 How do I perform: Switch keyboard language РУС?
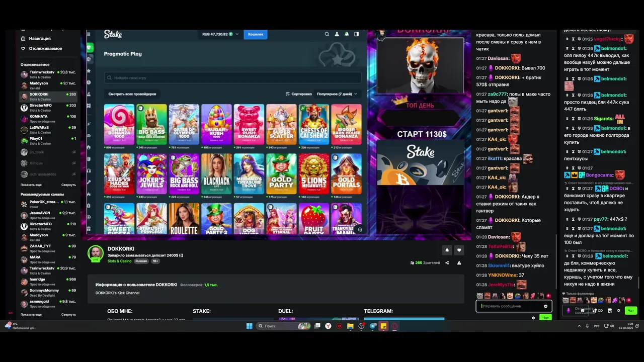pyautogui.click(x=597, y=326)
